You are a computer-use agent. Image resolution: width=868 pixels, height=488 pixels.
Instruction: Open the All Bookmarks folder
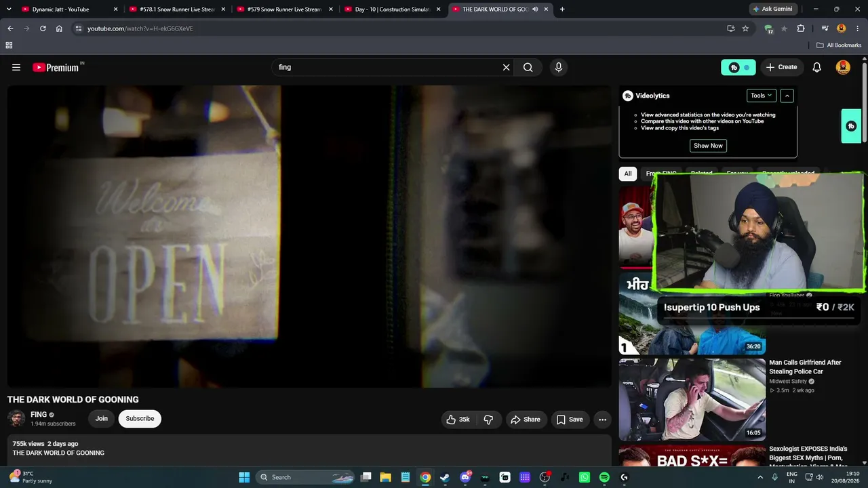(839, 45)
